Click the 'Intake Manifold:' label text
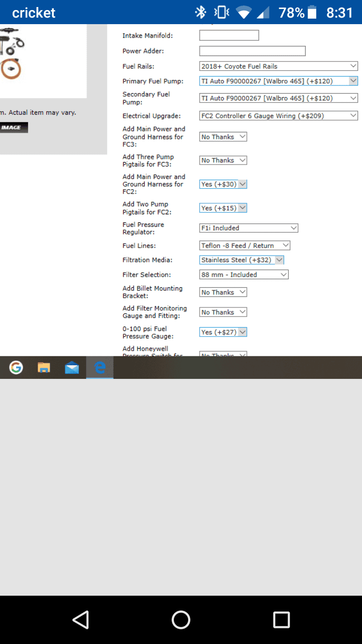This screenshot has height=644, width=362. pos(148,36)
